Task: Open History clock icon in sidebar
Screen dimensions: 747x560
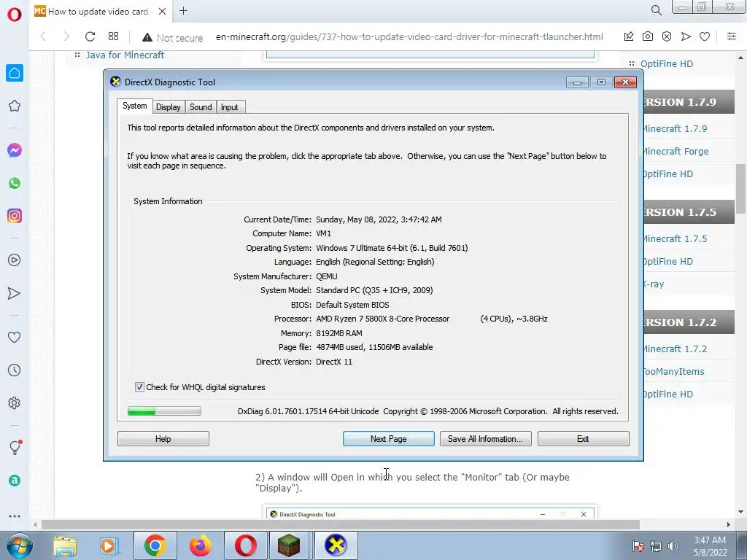Action: click(15, 370)
